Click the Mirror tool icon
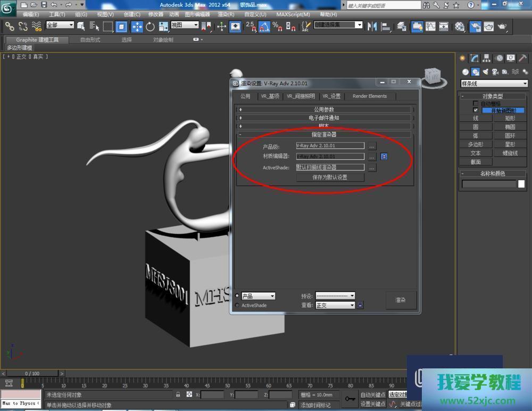The image size is (532, 411). click(372, 26)
